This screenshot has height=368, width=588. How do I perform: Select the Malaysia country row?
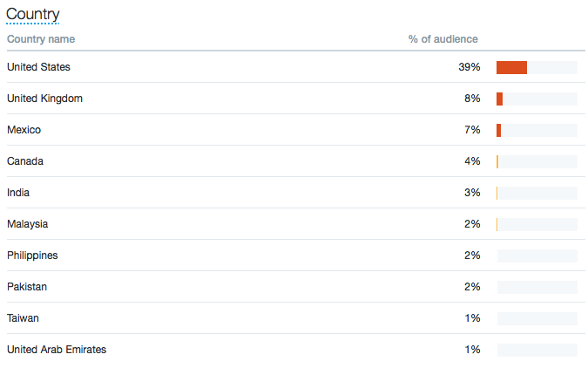[x=296, y=224]
